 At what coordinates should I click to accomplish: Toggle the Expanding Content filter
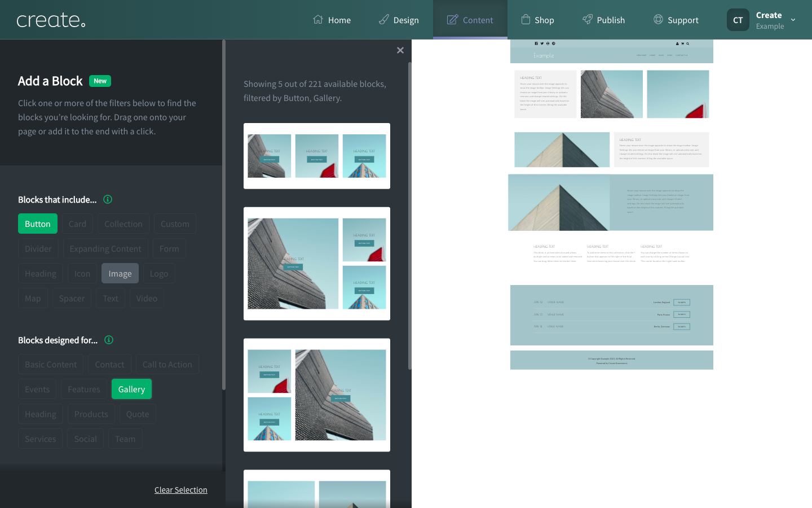point(105,248)
